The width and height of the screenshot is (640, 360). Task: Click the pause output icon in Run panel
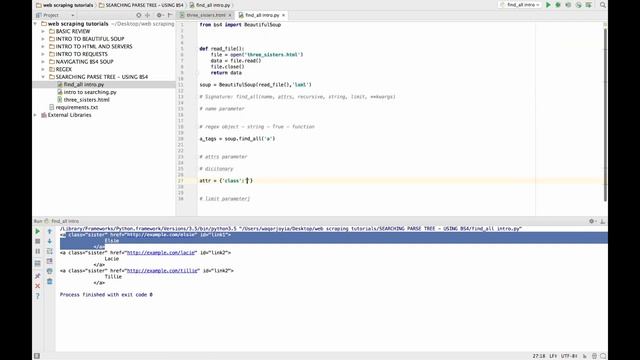click(38, 251)
